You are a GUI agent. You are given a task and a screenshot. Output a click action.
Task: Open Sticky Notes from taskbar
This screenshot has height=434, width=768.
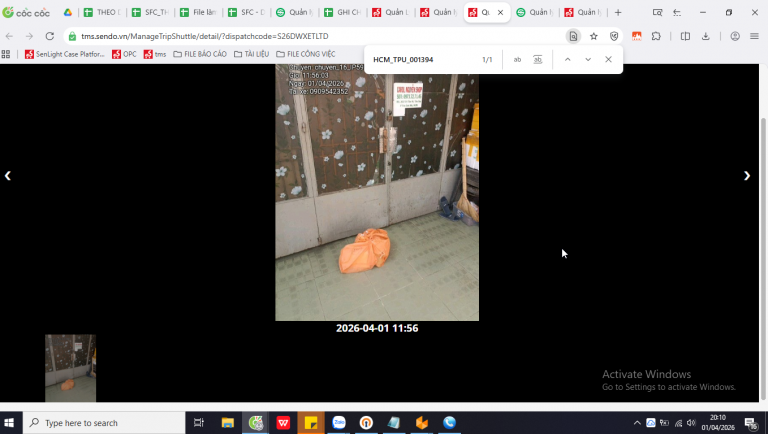(x=311, y=422)
